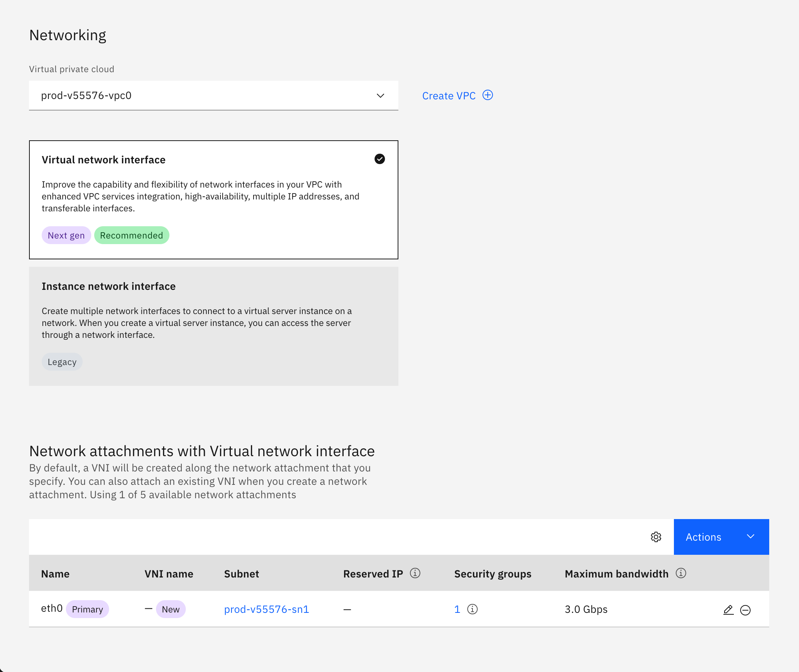Click the Maximum bandwidth info icon
Screen dimensions: 799x672
click(682, 573)
